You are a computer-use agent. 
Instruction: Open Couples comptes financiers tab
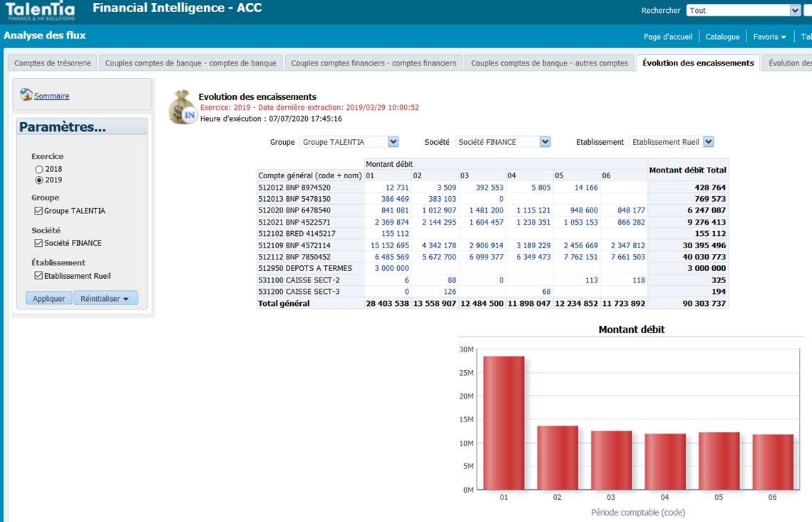[x=374, y=63]
